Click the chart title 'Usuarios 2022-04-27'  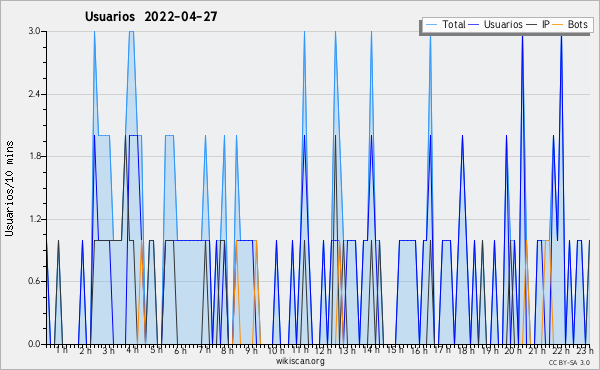tap(151, 16)
